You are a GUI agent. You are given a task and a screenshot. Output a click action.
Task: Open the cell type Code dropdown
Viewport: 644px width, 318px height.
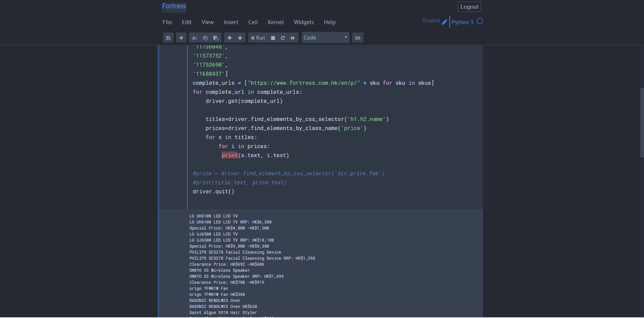point(325,38)
